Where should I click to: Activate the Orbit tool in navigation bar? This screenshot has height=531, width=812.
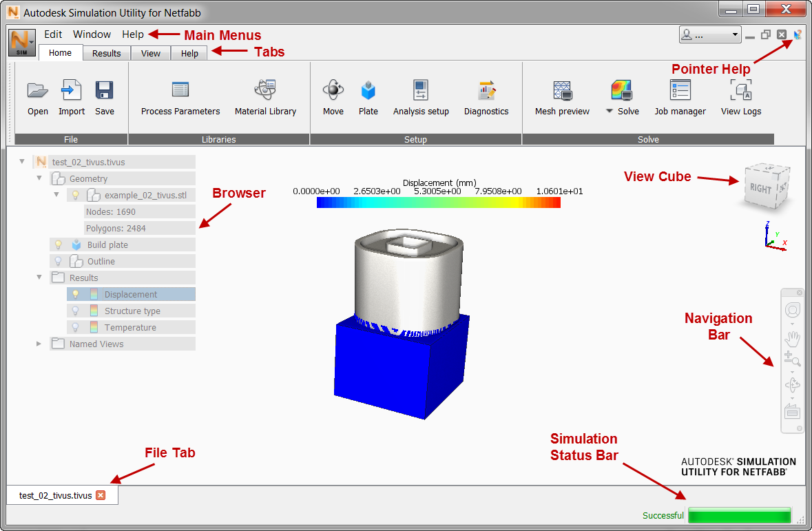point(792,385)
